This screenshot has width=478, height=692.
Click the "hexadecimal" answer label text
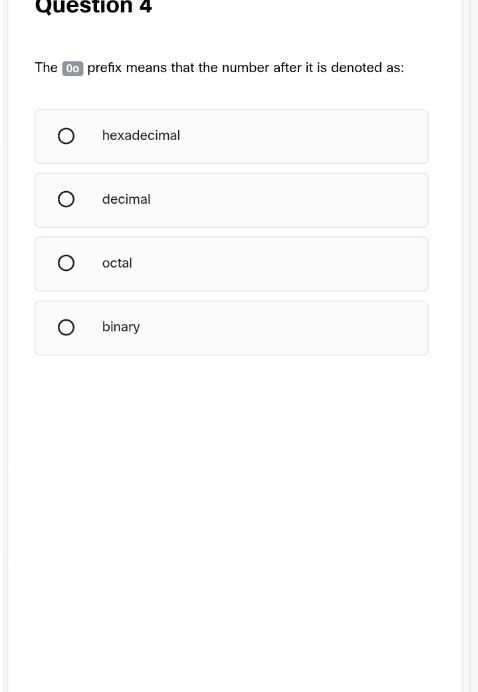click(x=141, y=135)
